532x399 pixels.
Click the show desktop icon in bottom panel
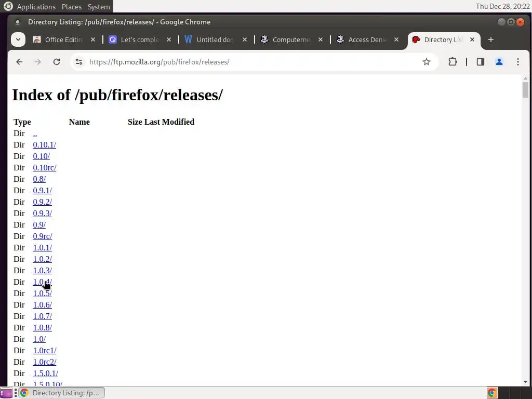click(6, 393)
